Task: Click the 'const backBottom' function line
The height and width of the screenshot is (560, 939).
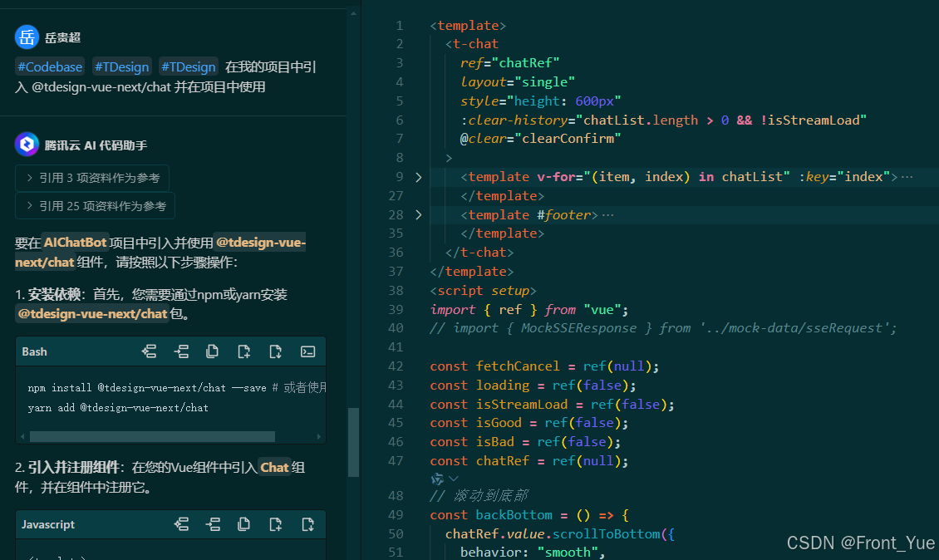Action: pos(529,515)
